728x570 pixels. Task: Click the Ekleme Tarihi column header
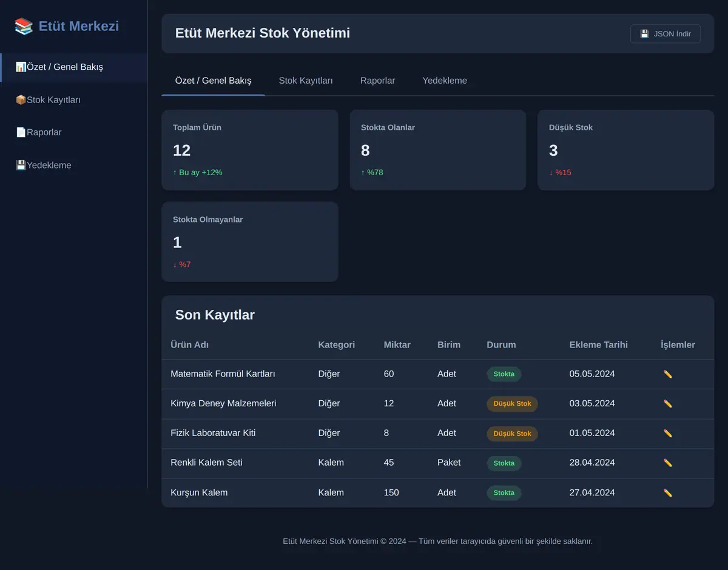[x=599, y=344]
